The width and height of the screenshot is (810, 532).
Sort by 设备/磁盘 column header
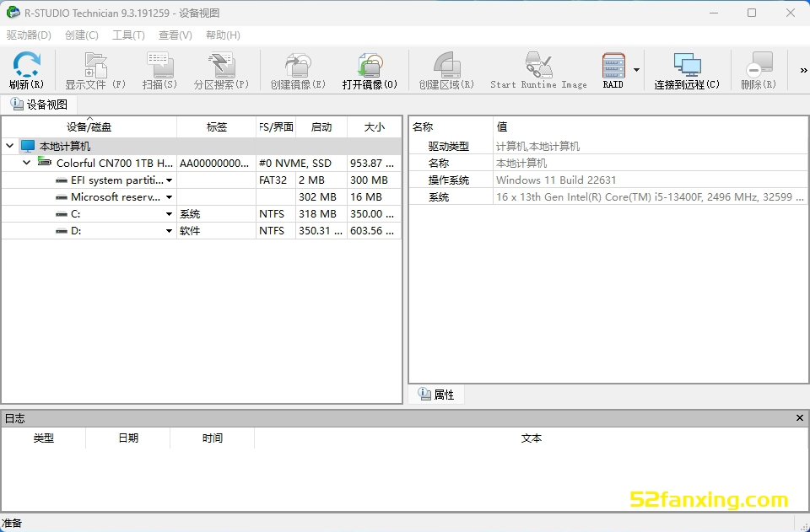[x=89, y=127]
